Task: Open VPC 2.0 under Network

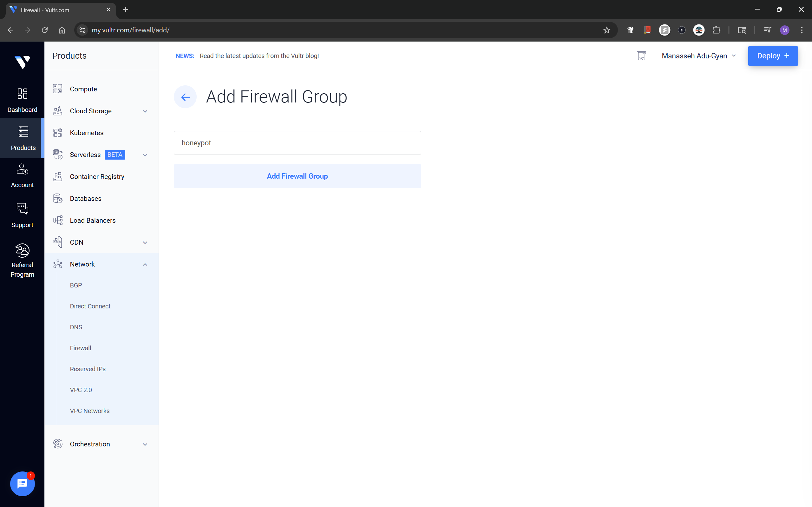Action: 81,390
